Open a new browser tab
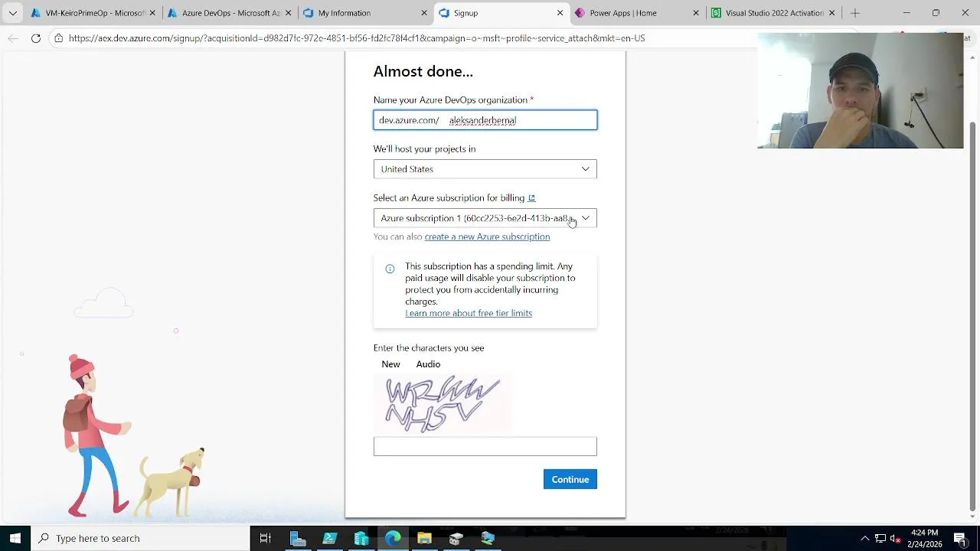The image size is (980, 551). (855, 13)
